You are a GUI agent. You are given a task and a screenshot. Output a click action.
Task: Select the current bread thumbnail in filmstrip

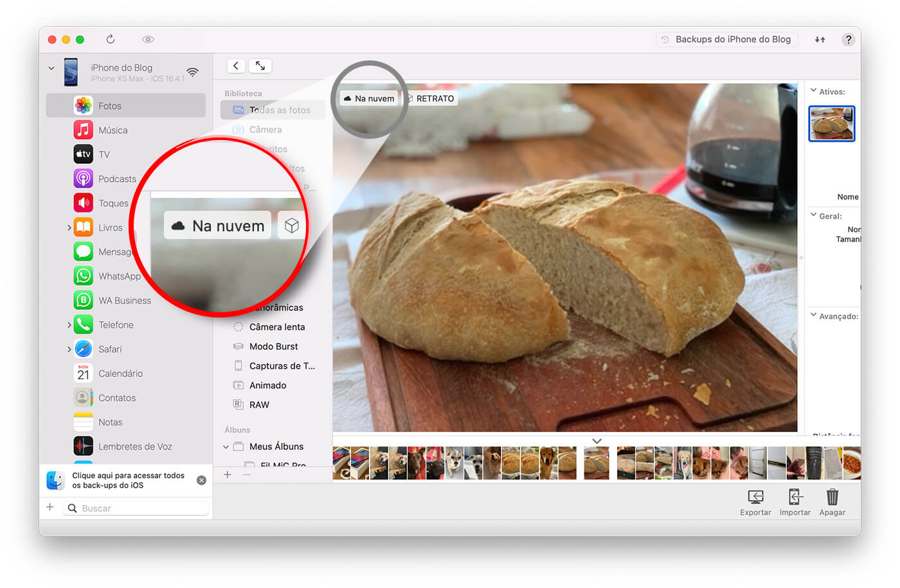coord(597,463)
